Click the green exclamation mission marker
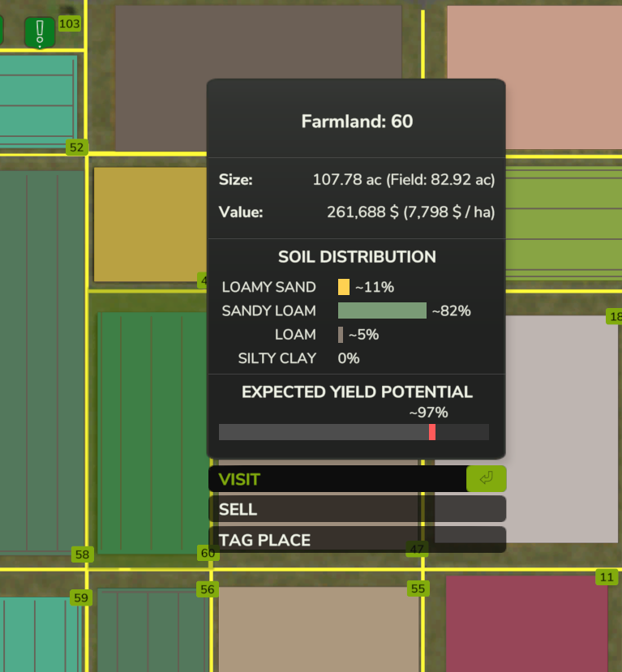The width and height of the screenshot is (622, 672). tap(40, 32)
